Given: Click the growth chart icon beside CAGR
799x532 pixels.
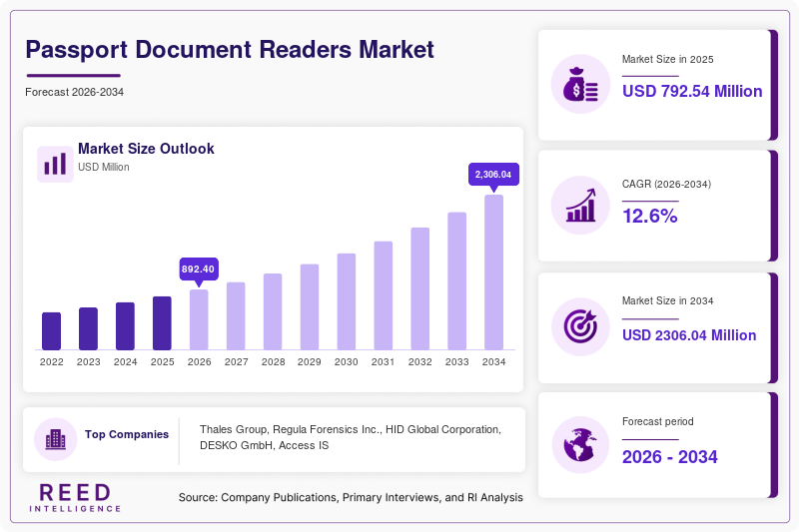Looking at the screenshot, I should (580, 206).
